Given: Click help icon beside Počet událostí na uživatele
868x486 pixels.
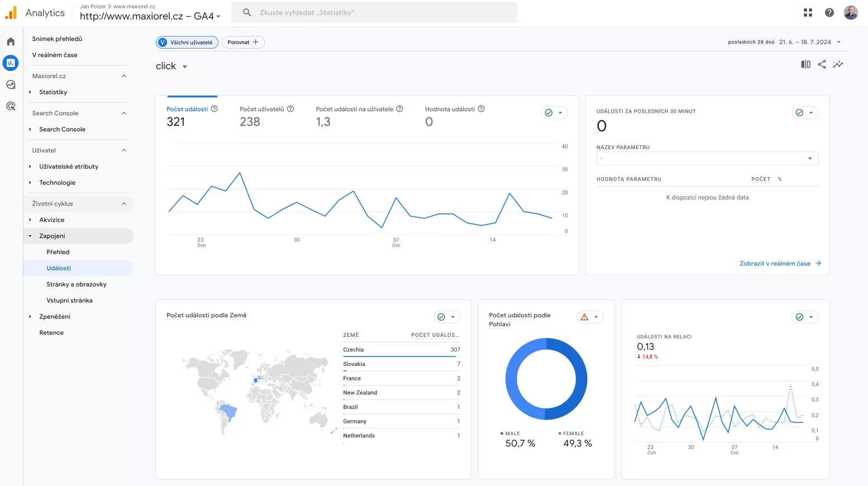Looking at the screenshot, I should click(x=399, y=109).
